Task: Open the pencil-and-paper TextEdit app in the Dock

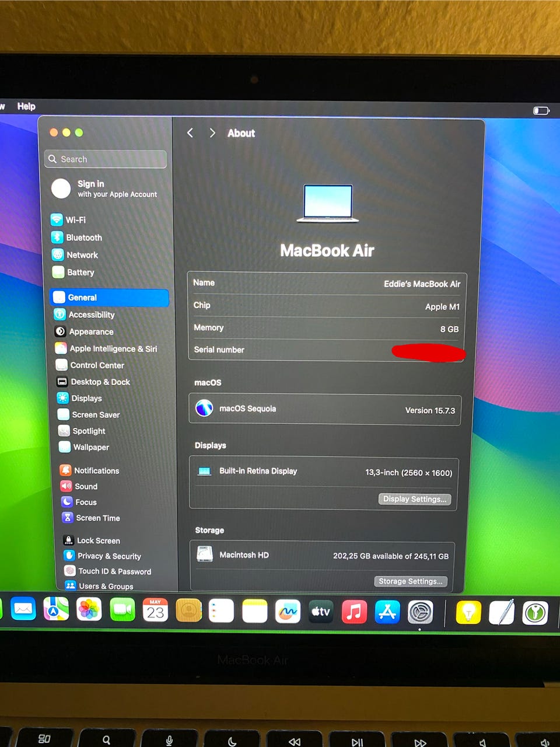Action: [x=502, y=613]
